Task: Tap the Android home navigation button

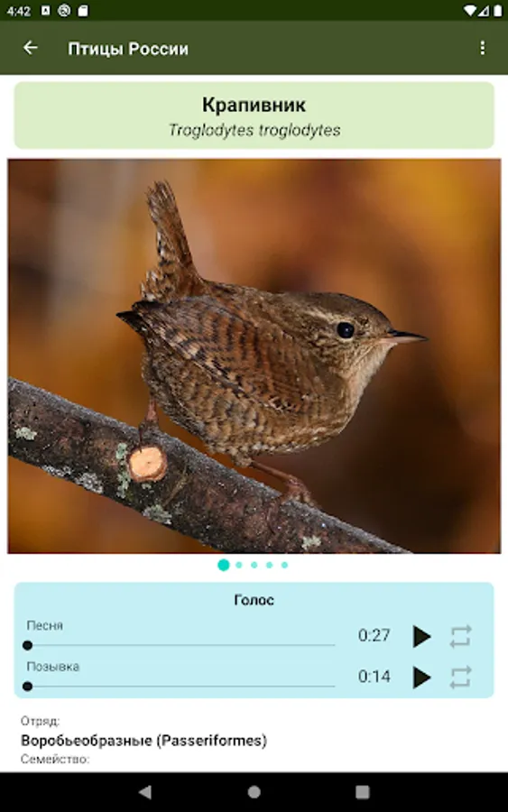Action: pyautogui.click(x=254, y=792)
